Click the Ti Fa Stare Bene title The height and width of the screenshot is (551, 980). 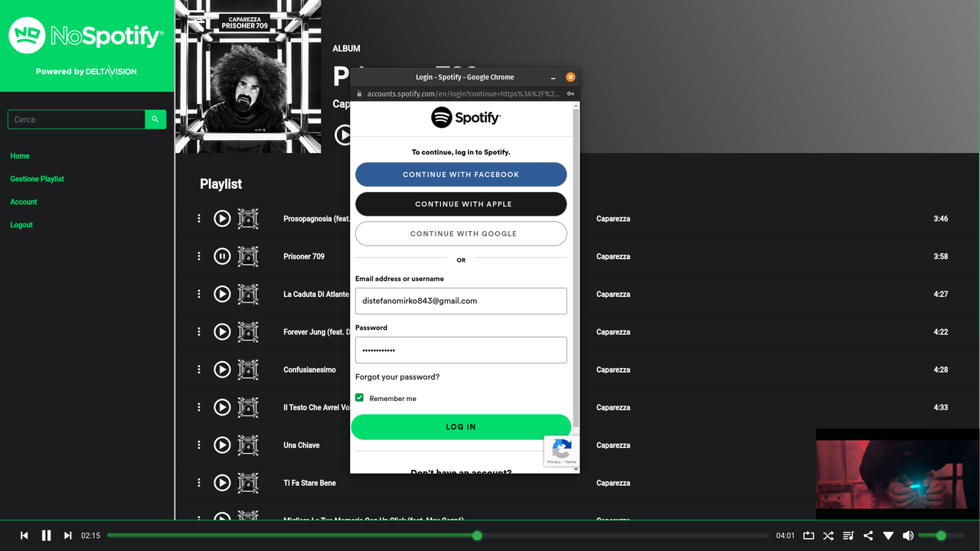(x=309, y=483)
